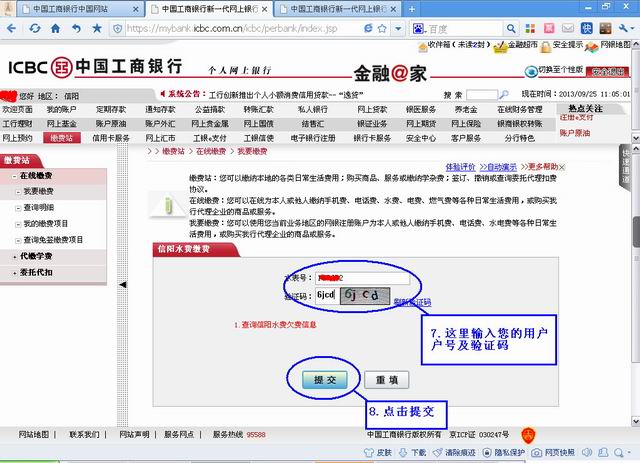Open the 我的账户 menu item
Image resolution: width=640 pixels, height=463 pixels.
61,109
